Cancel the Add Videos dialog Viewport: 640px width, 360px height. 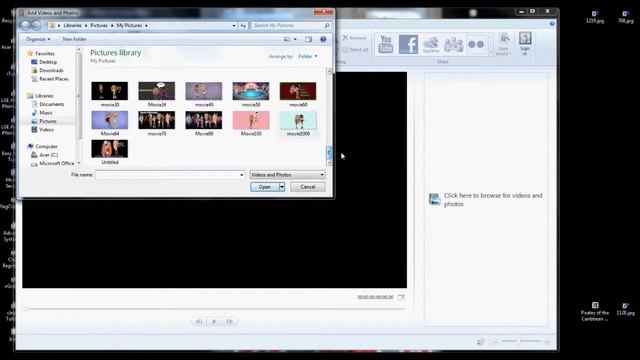[308, 187]
